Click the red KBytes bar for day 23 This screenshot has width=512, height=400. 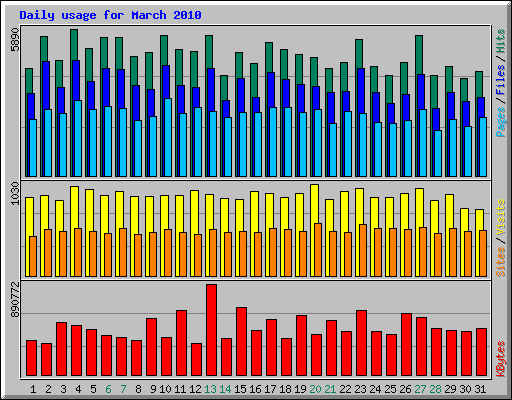click(361, 343)
